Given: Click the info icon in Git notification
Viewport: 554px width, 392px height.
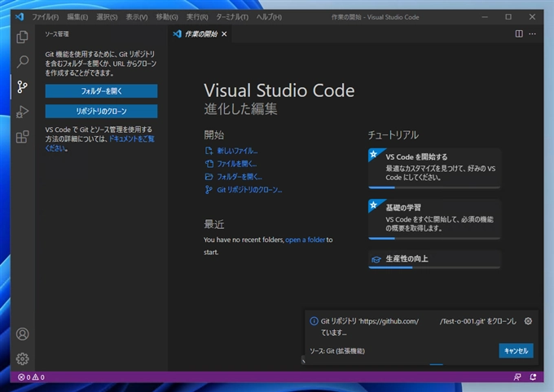Looking at the screenshot, I should 314,321.
